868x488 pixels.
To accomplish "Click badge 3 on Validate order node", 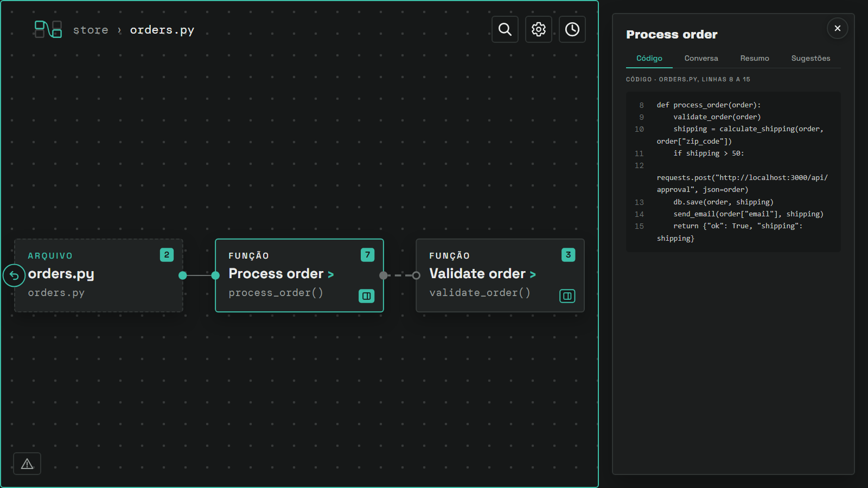I will (568, 255).
